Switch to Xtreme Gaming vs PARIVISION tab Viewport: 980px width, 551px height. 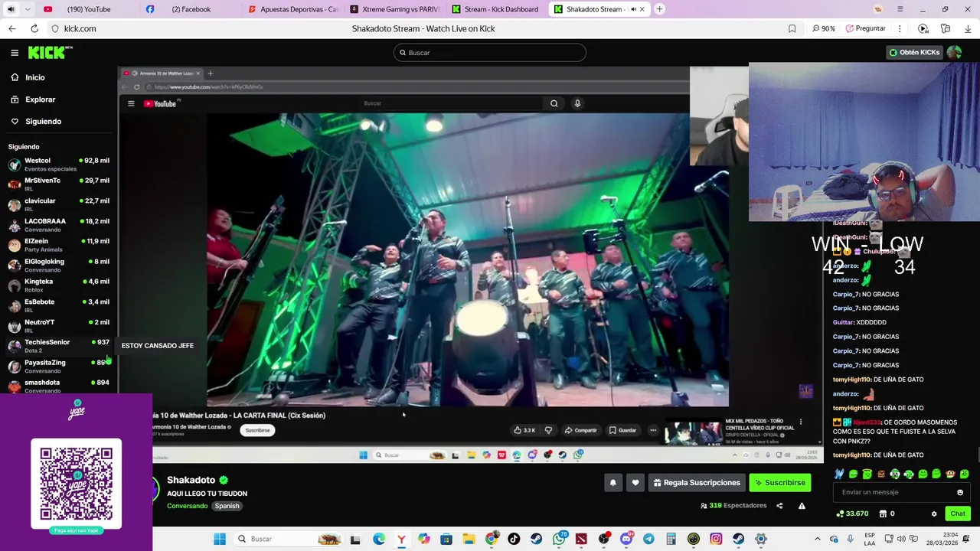coord(394,9)
